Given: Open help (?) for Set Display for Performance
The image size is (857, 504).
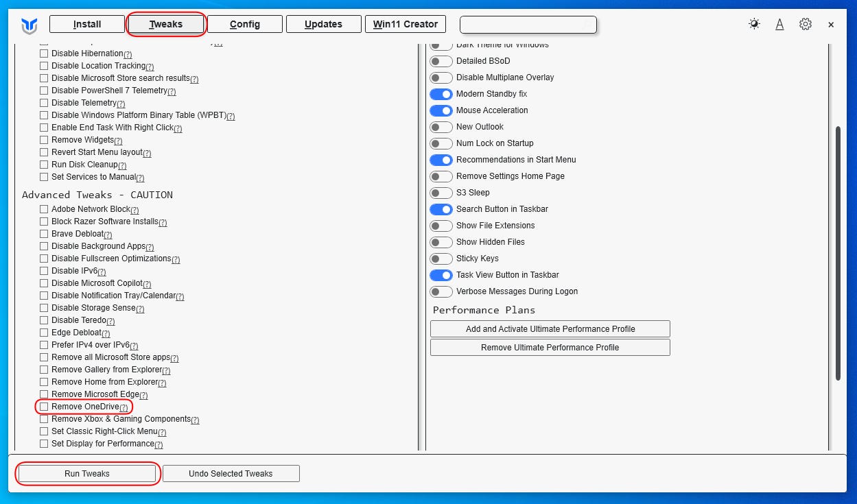Looking at the screenshot, I should click(159, 444).
